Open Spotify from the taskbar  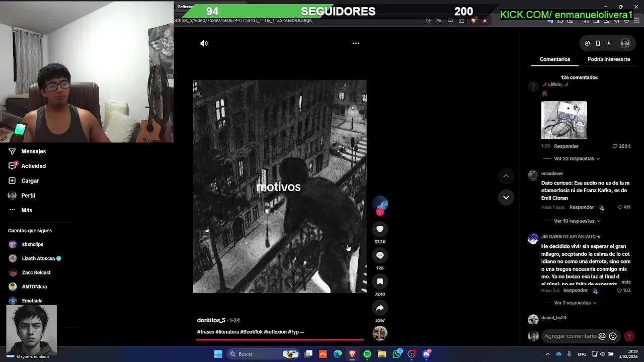(367, 354)
